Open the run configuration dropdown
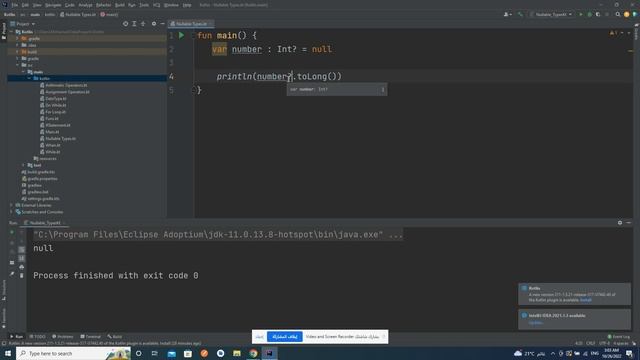Screen dimensions: 640x360 [x=551, y=14]
